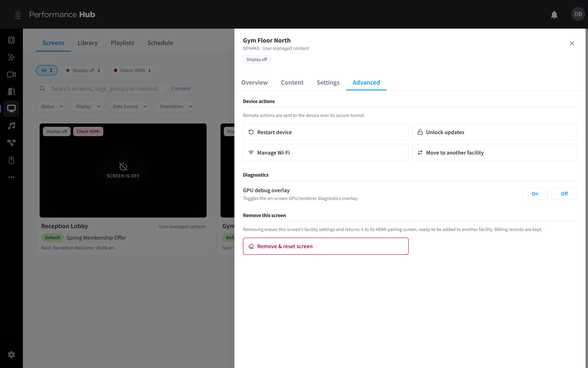Open settings gear in sidebar
588x368 pixels.
pyautogui.click(x=11, y=355)
